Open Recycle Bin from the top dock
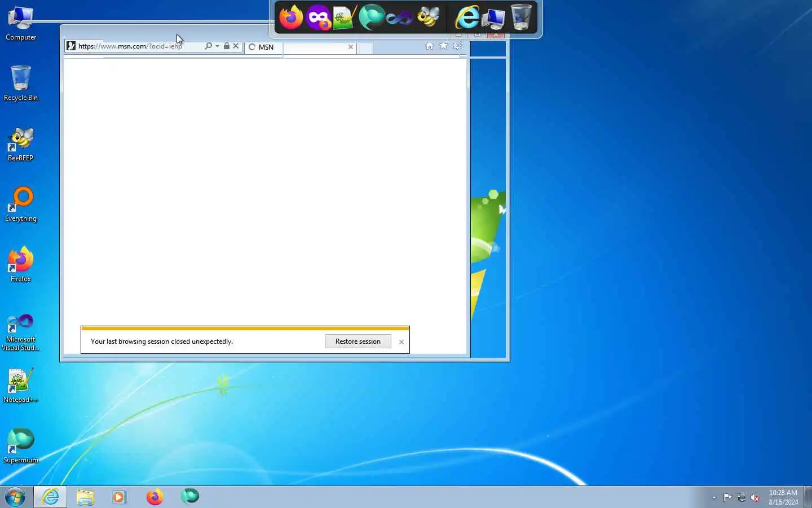Image resolution: width=812 pixels, height=508 pixels. pyautogui.click(x=521, y=17)
